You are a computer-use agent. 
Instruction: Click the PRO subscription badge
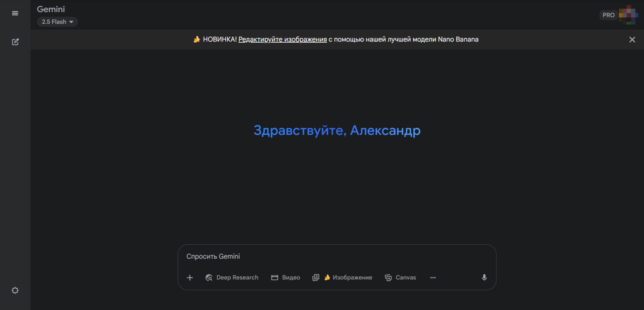(x=608, y=15)
